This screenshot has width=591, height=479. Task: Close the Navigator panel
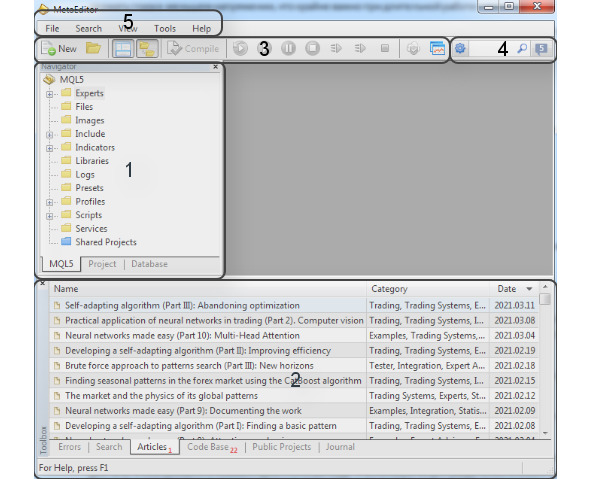[x=215, y=67]
